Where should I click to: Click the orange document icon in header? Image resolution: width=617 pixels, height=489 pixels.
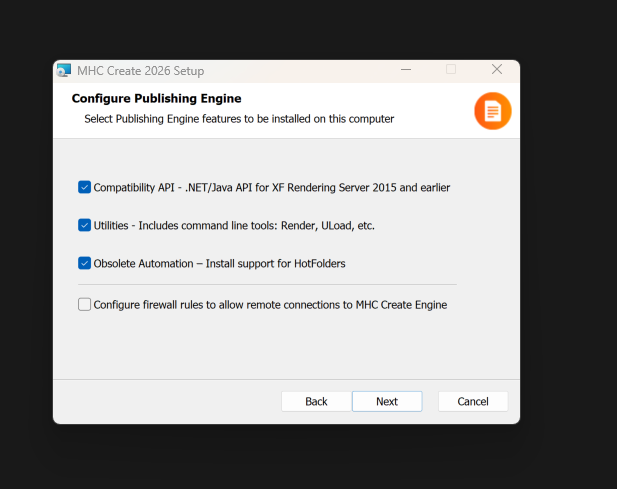click(493, 111)
